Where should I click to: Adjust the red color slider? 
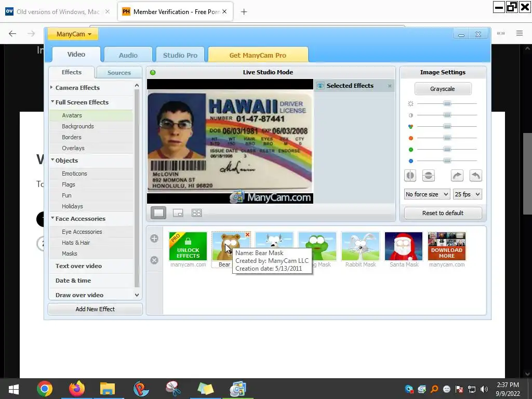coord(447,138)
